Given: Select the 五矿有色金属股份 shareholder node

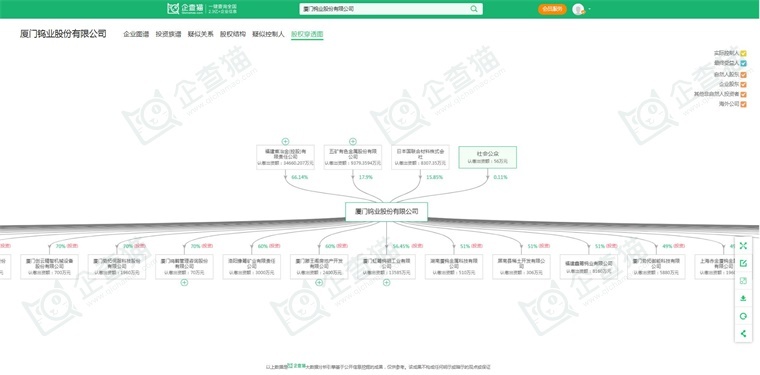Looking at the screenshot, I should [353, 157].
